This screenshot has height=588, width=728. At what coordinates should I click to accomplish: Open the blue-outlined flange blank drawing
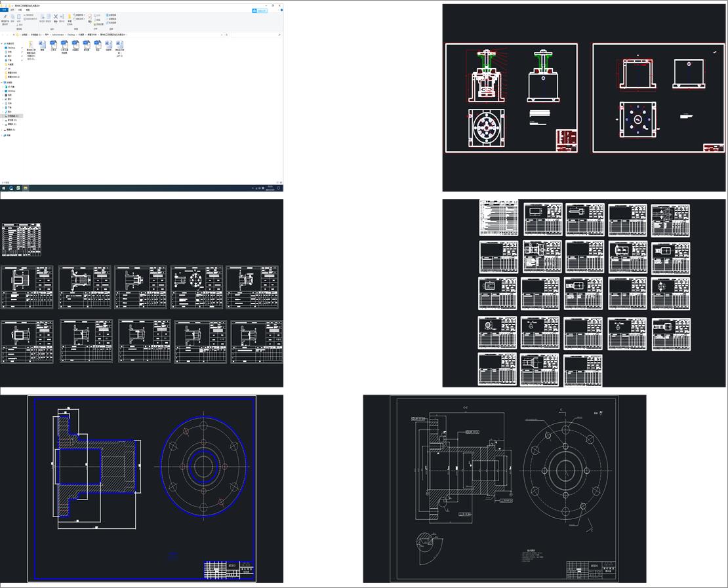point(142,488)
